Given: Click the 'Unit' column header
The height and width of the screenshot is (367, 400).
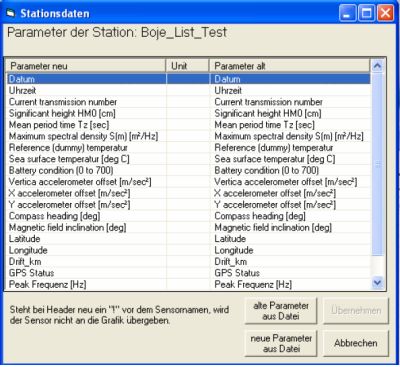Looking at the screenshot, I should pyautogui.click(x=188, y=66).
